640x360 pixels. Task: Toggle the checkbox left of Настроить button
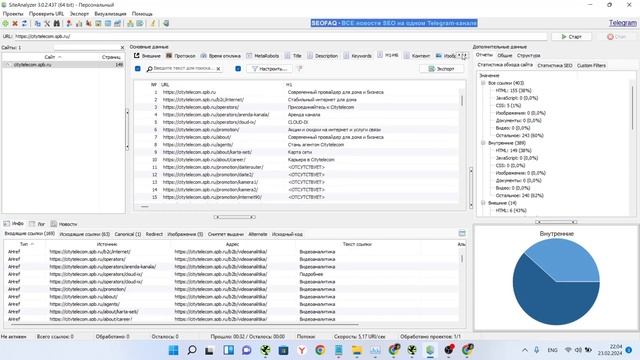click(x=238, y=69)
